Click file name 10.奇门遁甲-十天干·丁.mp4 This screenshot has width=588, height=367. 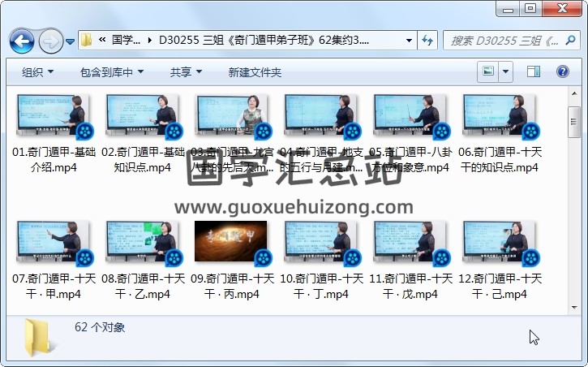click(321, 287)
